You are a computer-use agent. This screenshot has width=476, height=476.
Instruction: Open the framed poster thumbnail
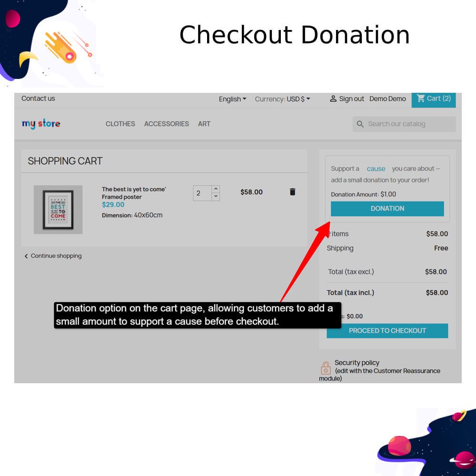(x=58, y=209)
